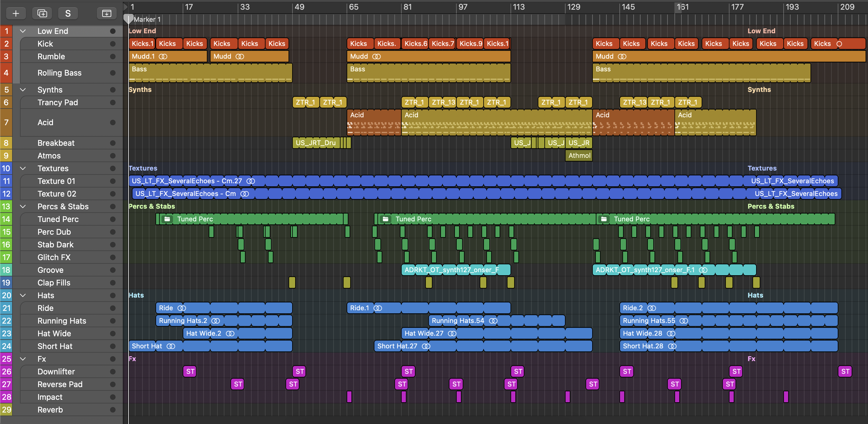Collapse the Low End track group
The height and width of the screenshot is (424, 868).
(x=23, y=31)
